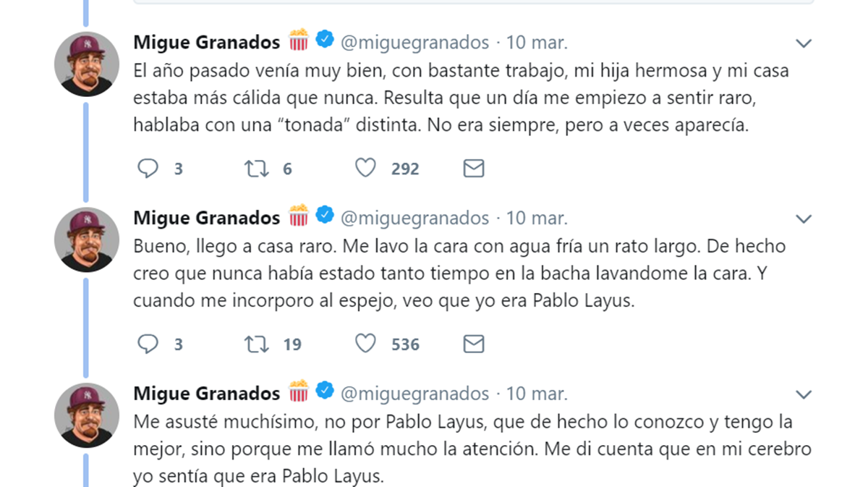This screenshot has height=487, width=868.
Task: Click the second tweet's profile avatar
Action: click(87, 240)
